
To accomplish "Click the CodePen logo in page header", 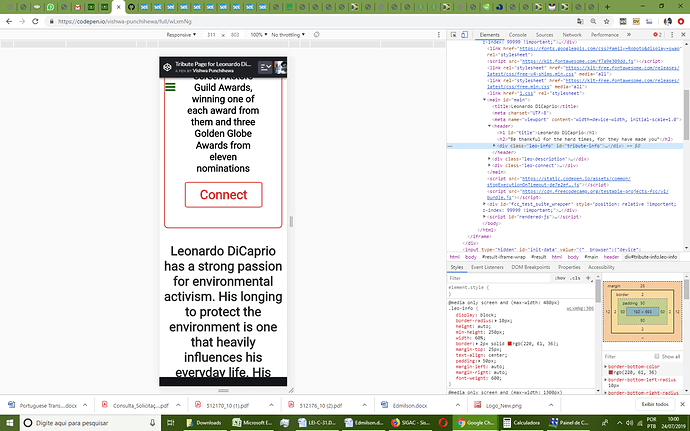I will (x=167, y=67).
